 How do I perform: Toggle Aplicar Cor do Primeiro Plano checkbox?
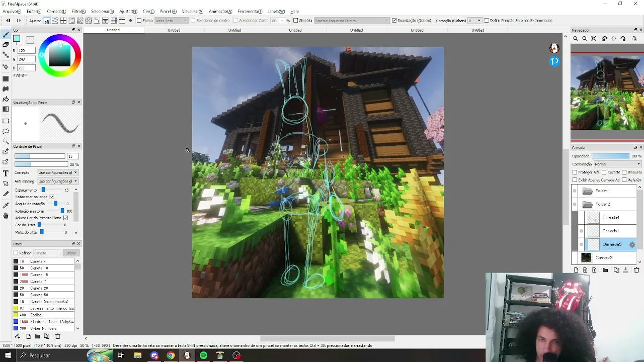point(65,218)
